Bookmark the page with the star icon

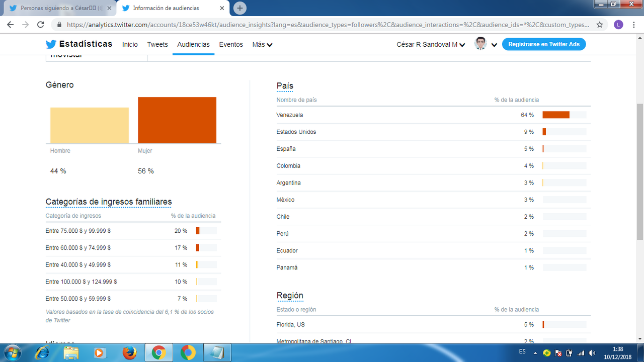click(600, 25)
